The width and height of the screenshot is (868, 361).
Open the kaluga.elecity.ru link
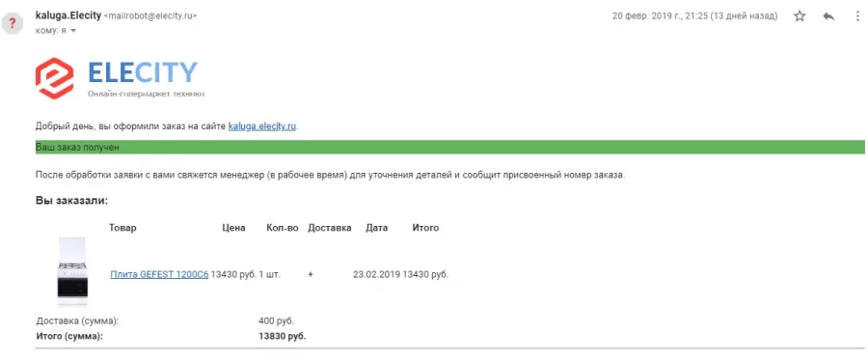point(262,126)
